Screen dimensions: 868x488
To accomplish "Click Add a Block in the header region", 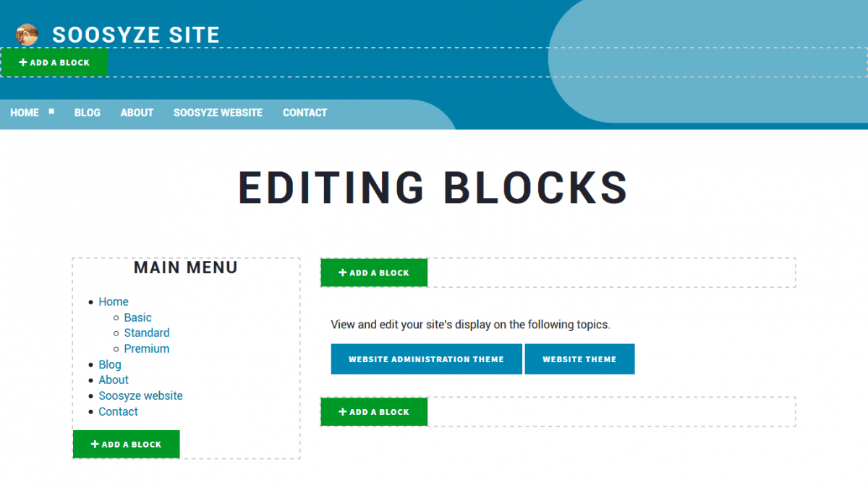I will 54,63.
